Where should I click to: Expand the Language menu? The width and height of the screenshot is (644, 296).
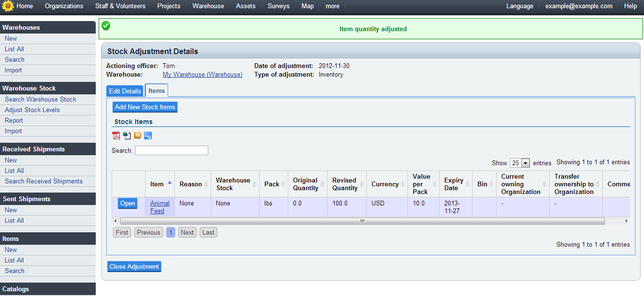(520, 6)
